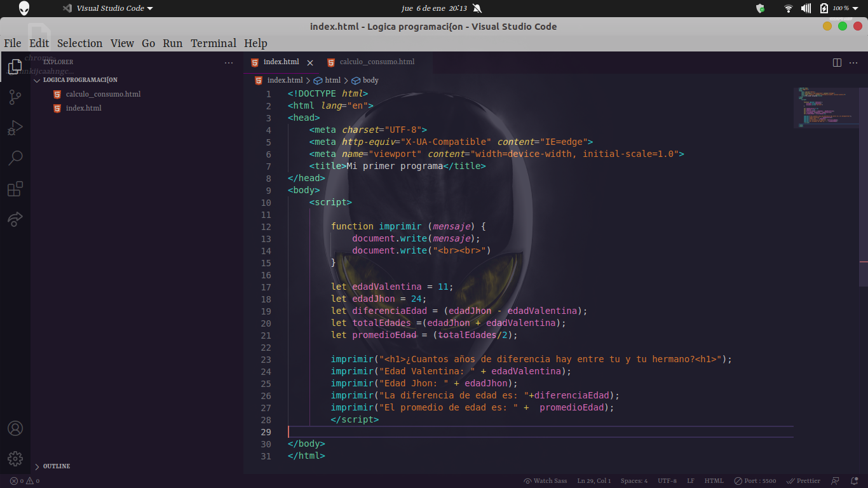Open the Extensions view
Image resolution: width=868 pixels, height=488 pixels.
tap(15, 189)
